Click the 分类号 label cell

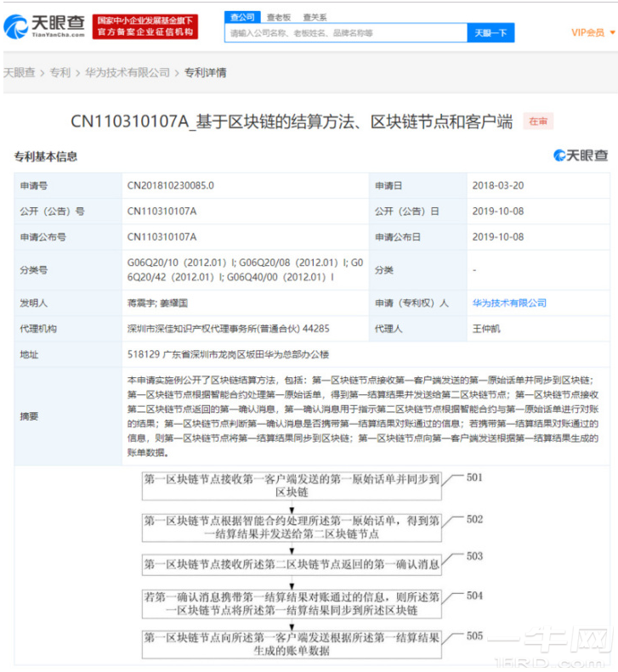(x=68, y=270)
